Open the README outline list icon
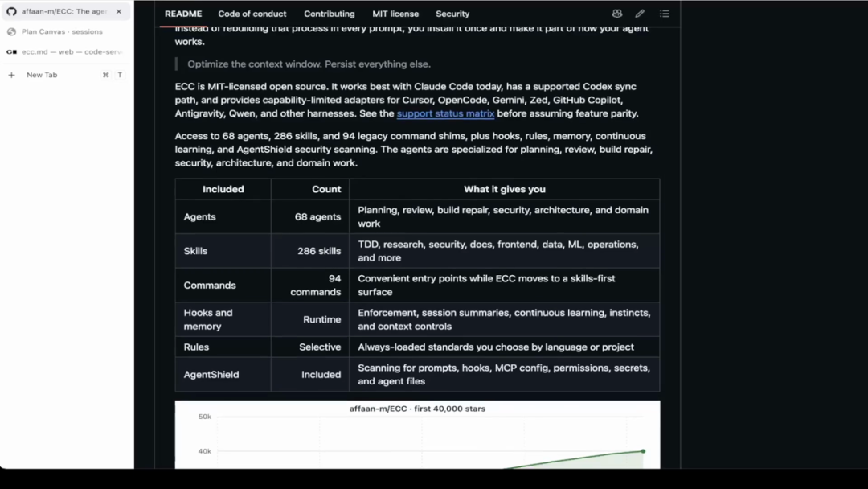The width and height of the screenshot is (868, 489). 665,14
